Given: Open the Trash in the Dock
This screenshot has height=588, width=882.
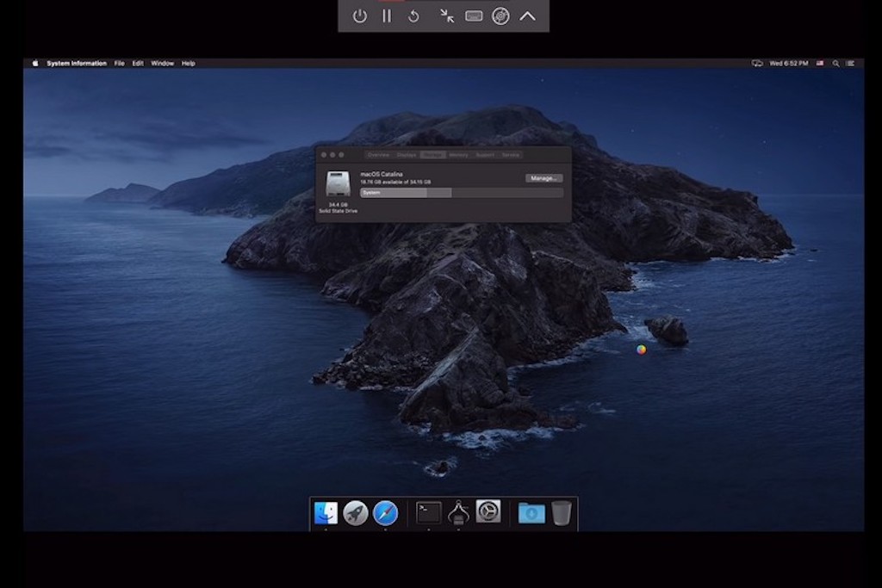Looking at the screenshot, I should (561, 513).
